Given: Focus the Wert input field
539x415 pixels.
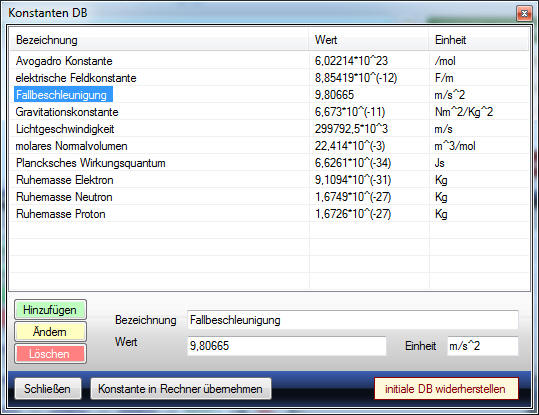Looking at the screenshot, I should tap(287, 346).
